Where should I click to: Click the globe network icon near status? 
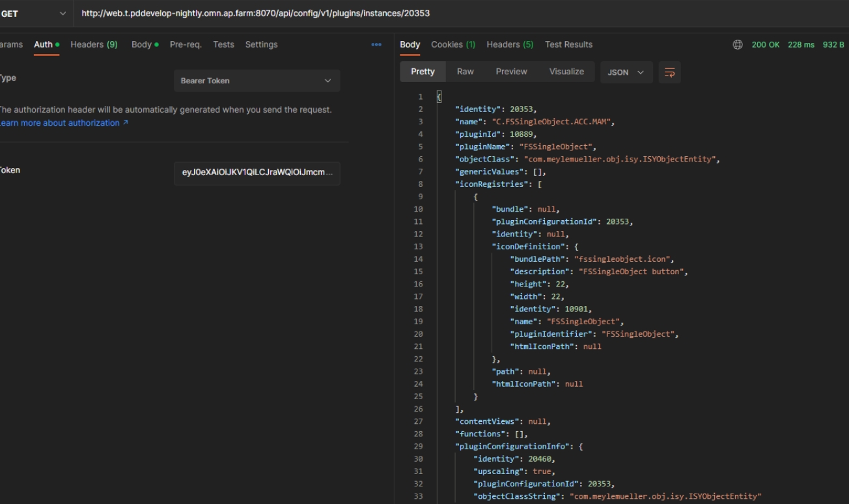[738, 45]
